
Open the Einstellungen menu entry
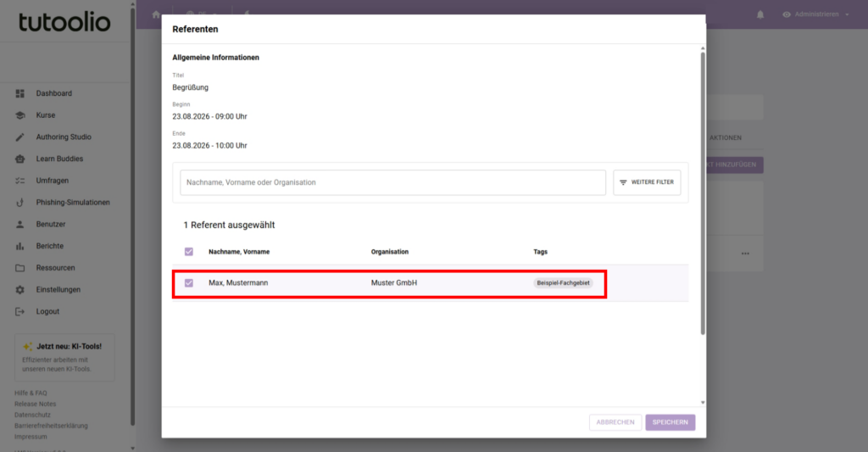point(58,290)
